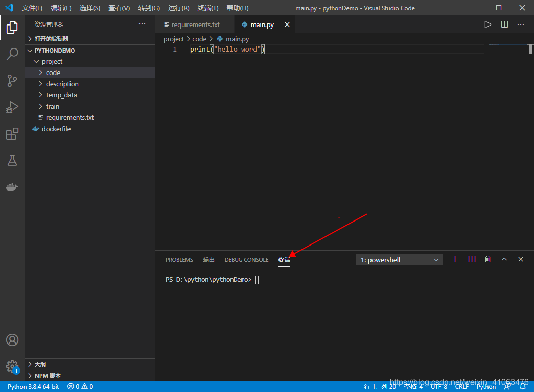Image resolution: width=534 pixels, height=392 pixels.
Task: Switch to the requirements.txt tab
Action: [195, 24]
